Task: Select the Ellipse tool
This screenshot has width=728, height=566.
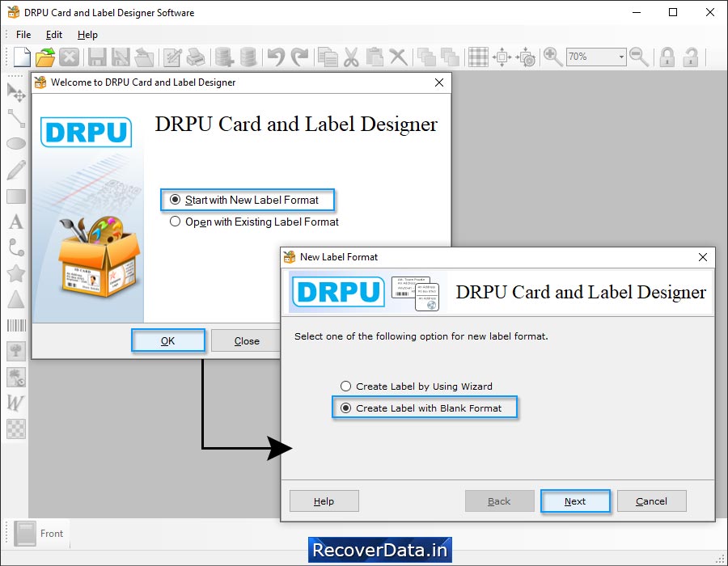Action: [16, 144]
